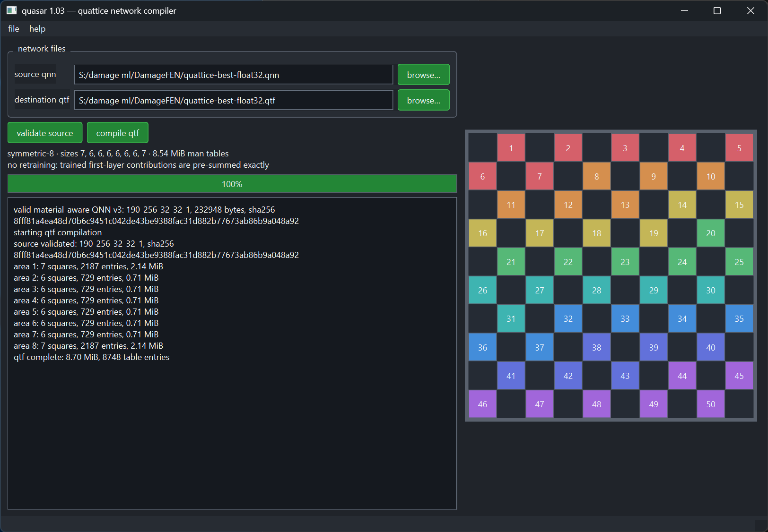Viewport: 768px width, 532px height.
Task: Maximize the quasar window
Action: coord(717,10)
